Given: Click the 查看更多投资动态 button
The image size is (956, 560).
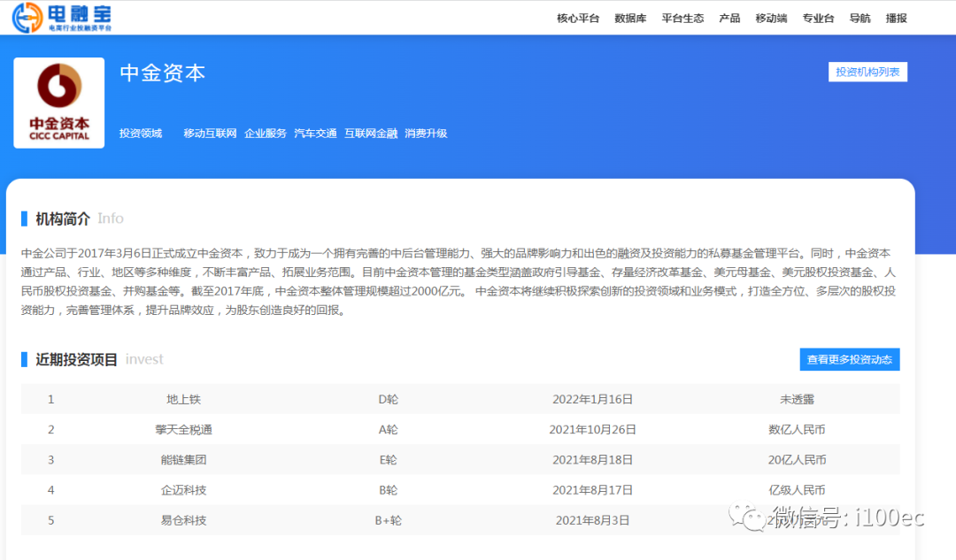Looking at the screenshot, I should pyautogui.click(x=849, y=360).
